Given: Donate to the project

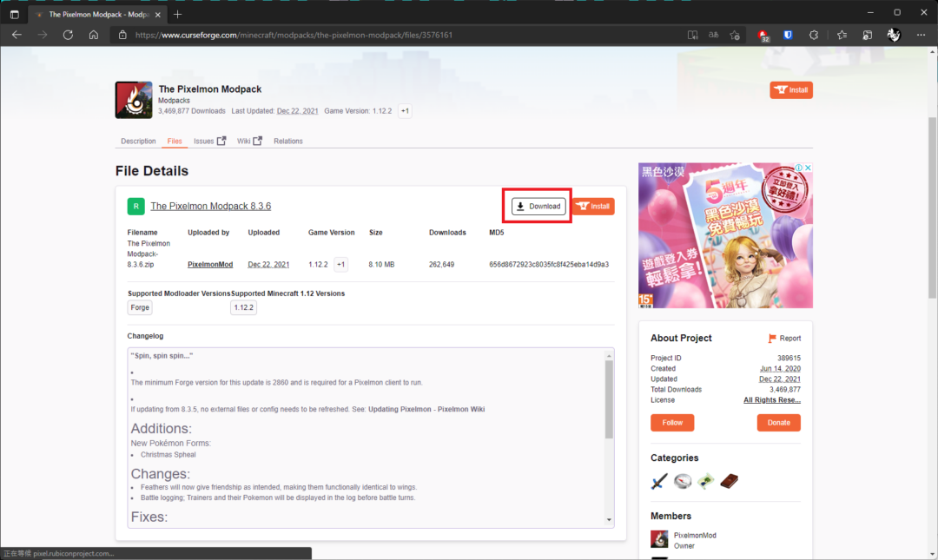Looking at the screenshot, I should coord(778,423).
